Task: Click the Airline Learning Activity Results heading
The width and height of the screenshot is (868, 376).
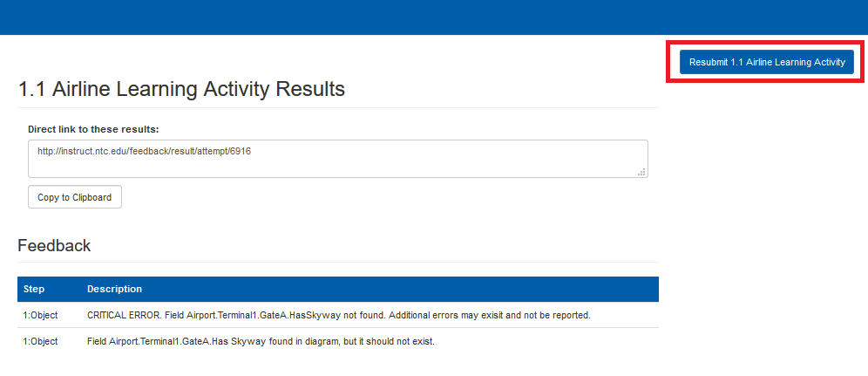Action: 181,89
